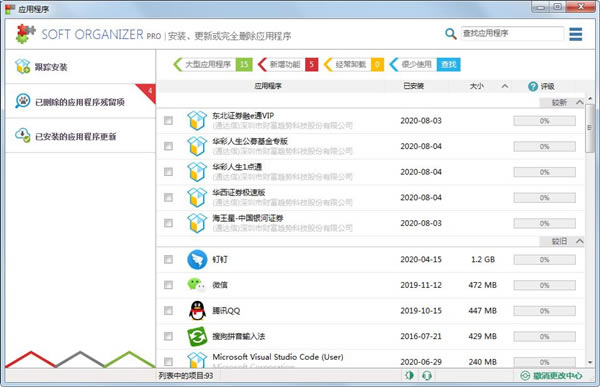
Task: Tick the checkbox for 微信
Action: (168, 285)
